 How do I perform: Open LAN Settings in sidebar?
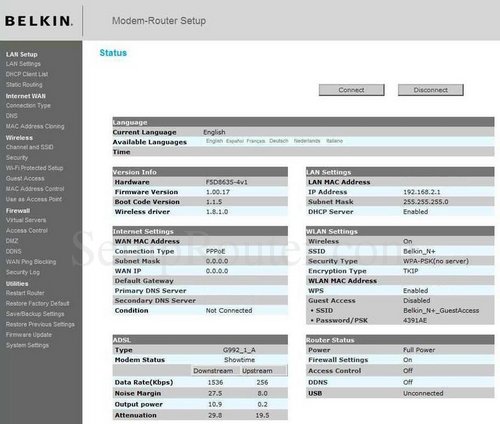point(23,64)
